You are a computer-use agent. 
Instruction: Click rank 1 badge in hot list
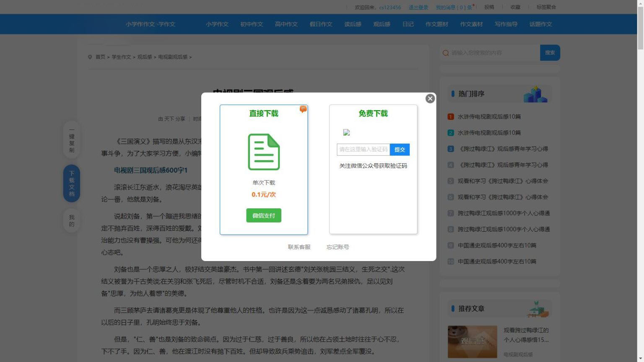click(451, 117)
